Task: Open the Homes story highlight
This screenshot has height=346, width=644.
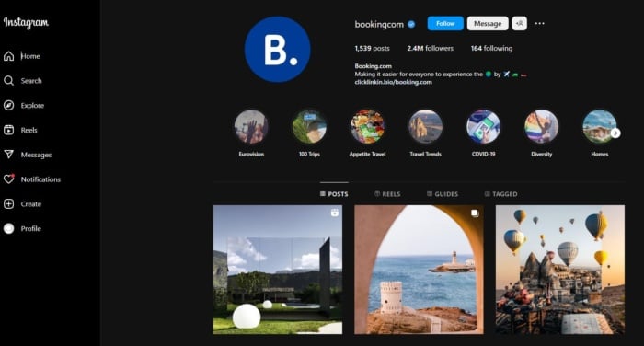Action: tap(599, 127)
